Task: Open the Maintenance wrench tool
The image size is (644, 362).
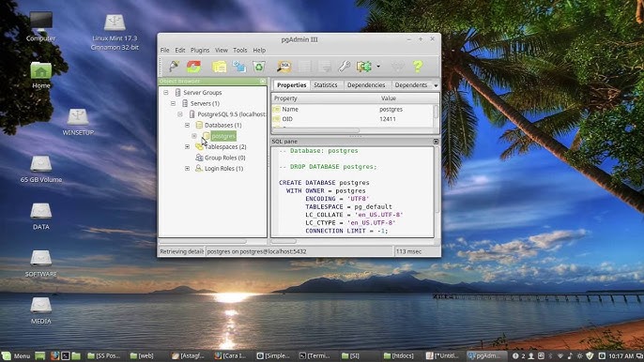Action: (x=345, y=66)
